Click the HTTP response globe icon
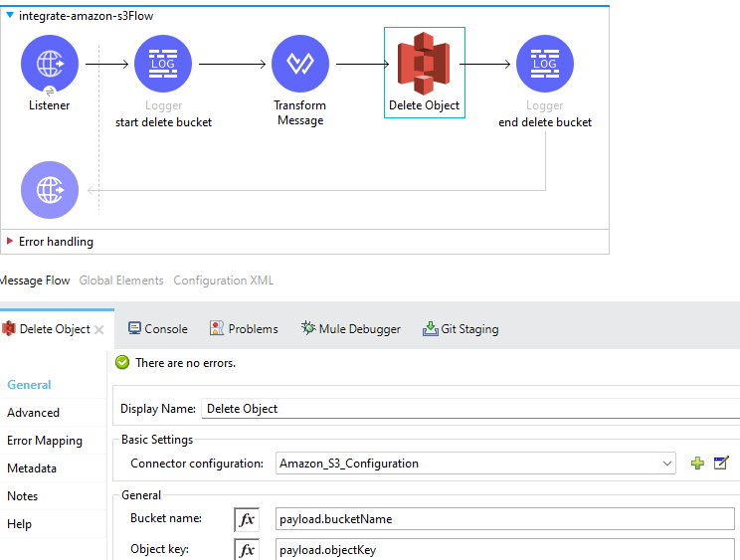Screen dimensions: 740x560 point(49,189)
